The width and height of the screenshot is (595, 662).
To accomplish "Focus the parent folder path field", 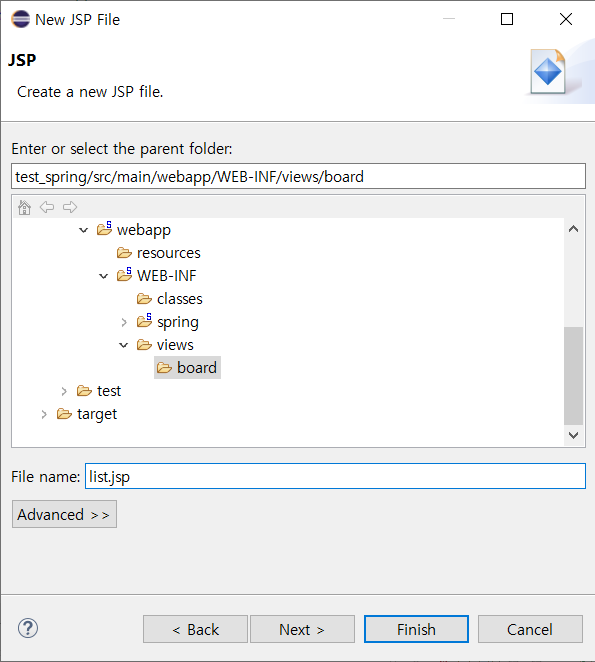I will [298, 176].
